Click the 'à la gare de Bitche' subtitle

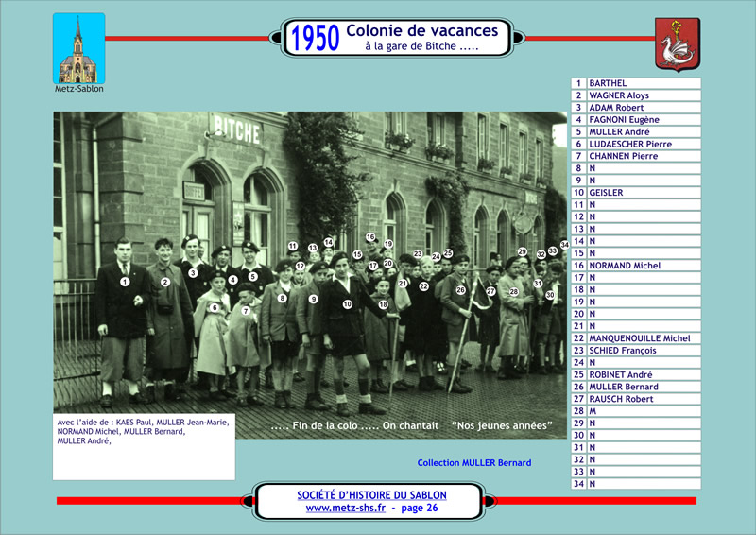pos(421,46)
